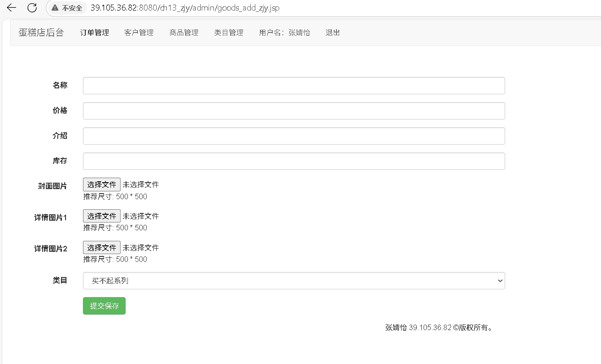The height and width of the screenshot is (364, 601).
Task: Choose file for 封面图片
Action: [102, 185]
